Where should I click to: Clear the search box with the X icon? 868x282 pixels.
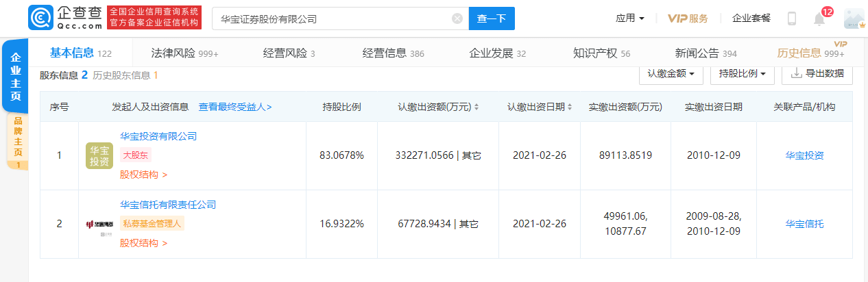coord(457,18)
